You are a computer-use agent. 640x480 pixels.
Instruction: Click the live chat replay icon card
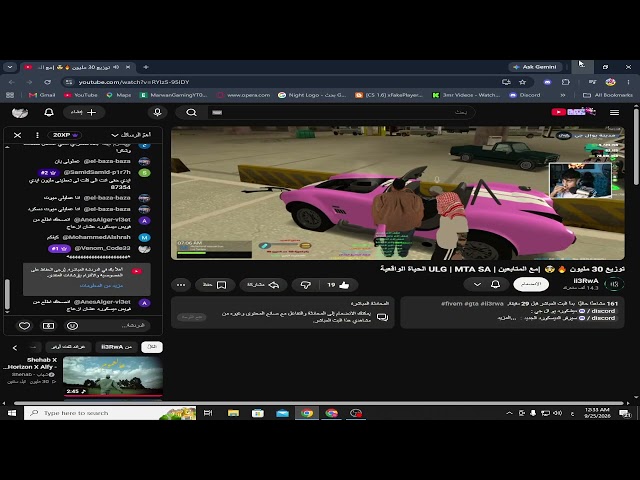[382, 317]
